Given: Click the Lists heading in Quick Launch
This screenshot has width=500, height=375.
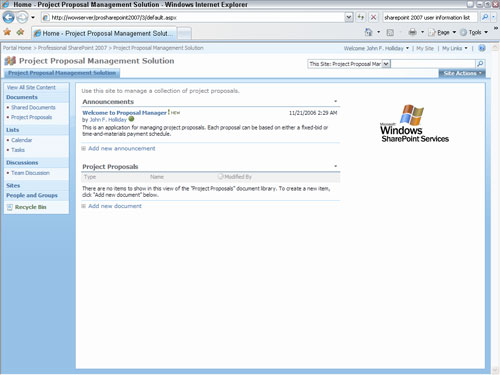Looking at the screenshot, I should (x=12, y=130).
